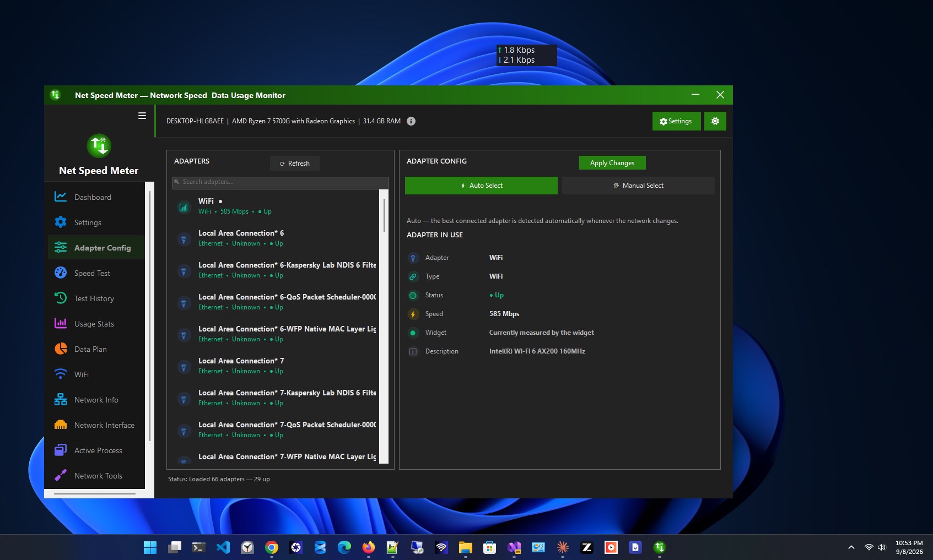Open Visual Studio Code from taskbar
Screen dimensions: 933x560
coord(223,547)
